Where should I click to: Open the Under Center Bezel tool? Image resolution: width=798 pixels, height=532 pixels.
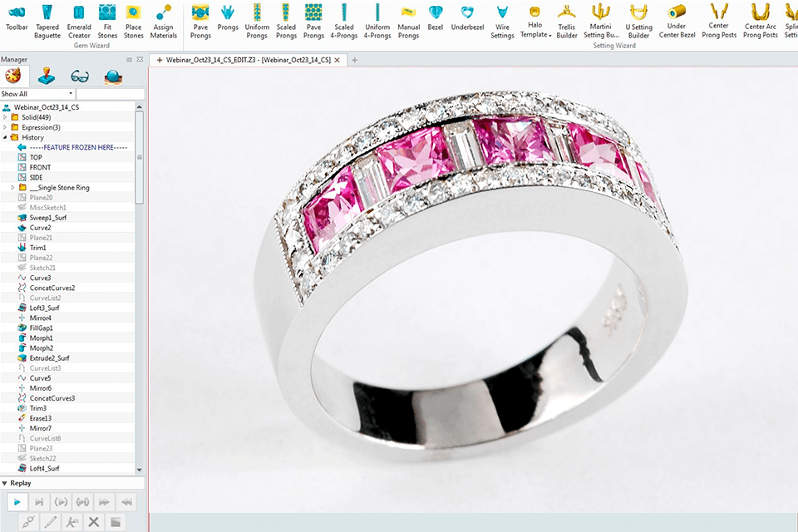click(x=677, y=21)
